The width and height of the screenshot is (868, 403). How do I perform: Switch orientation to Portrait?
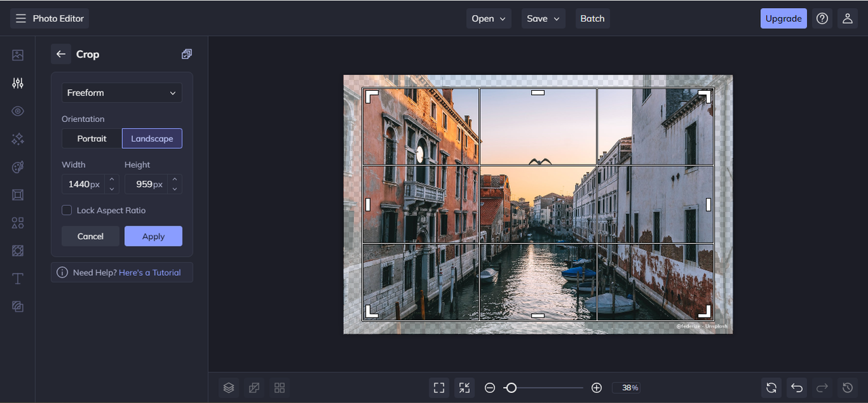pos(92,138)
